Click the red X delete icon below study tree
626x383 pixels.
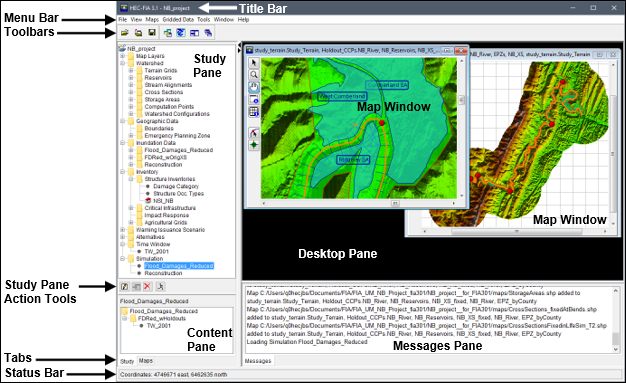(148, 286)
